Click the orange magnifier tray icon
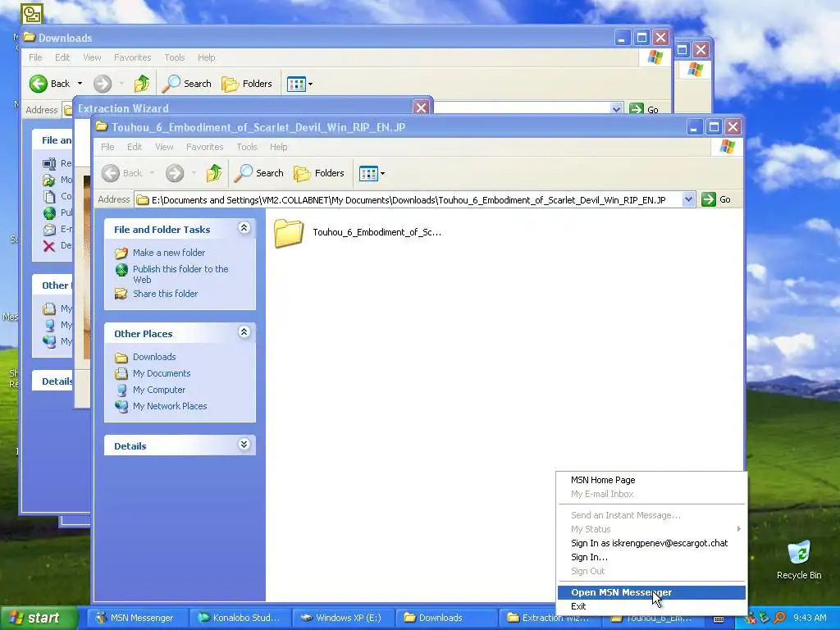Image resolution: width=840 pixels, height=630 pixels. coord(779,618)
